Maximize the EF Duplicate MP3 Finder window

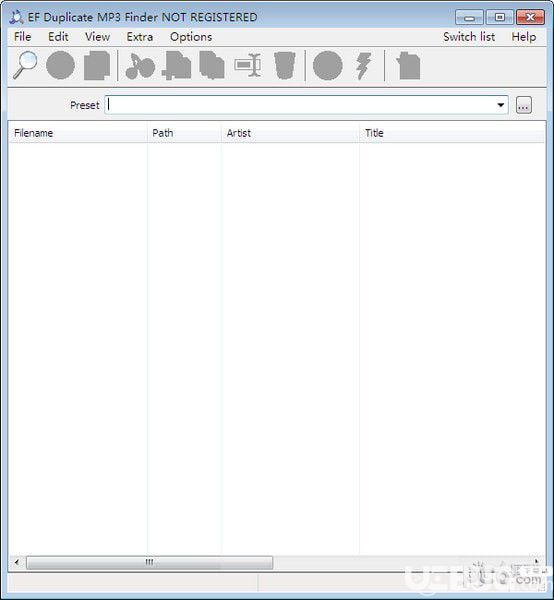(x=500, y=17)
